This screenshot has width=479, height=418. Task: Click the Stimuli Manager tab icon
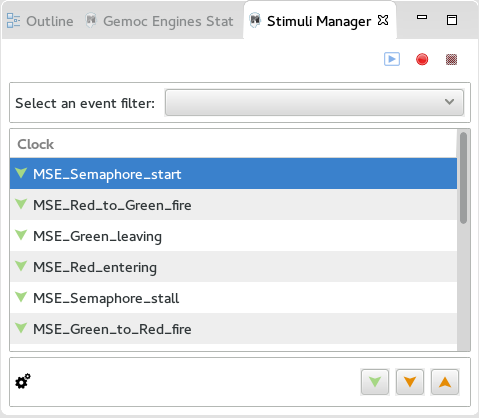255,20
